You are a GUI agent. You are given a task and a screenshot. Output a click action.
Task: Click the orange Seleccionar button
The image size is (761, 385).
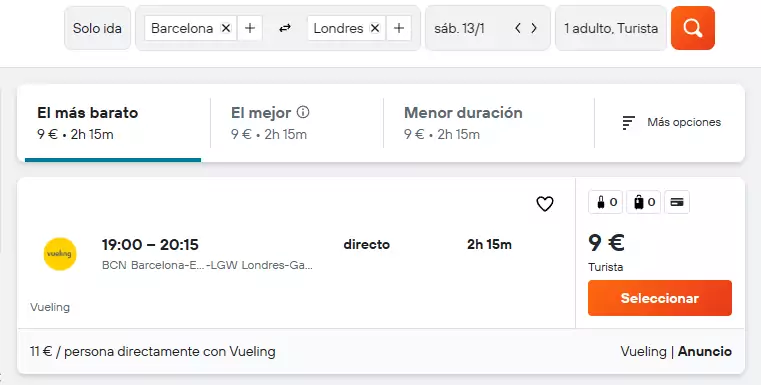(x=660, y=298)
